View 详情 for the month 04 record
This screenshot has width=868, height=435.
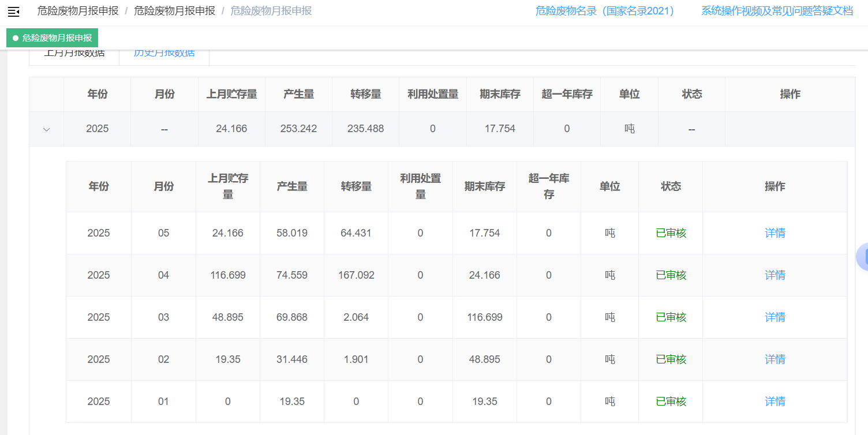point(775,275)
